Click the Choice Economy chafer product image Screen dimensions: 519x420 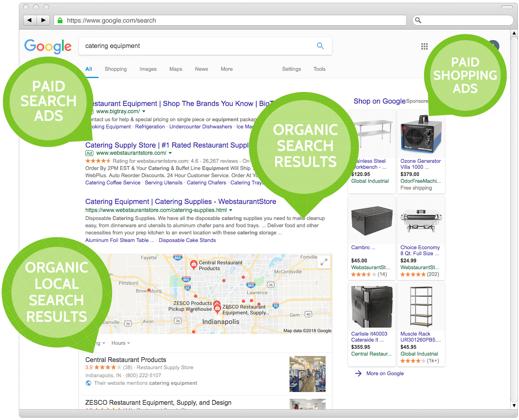[x=421, y=221]
